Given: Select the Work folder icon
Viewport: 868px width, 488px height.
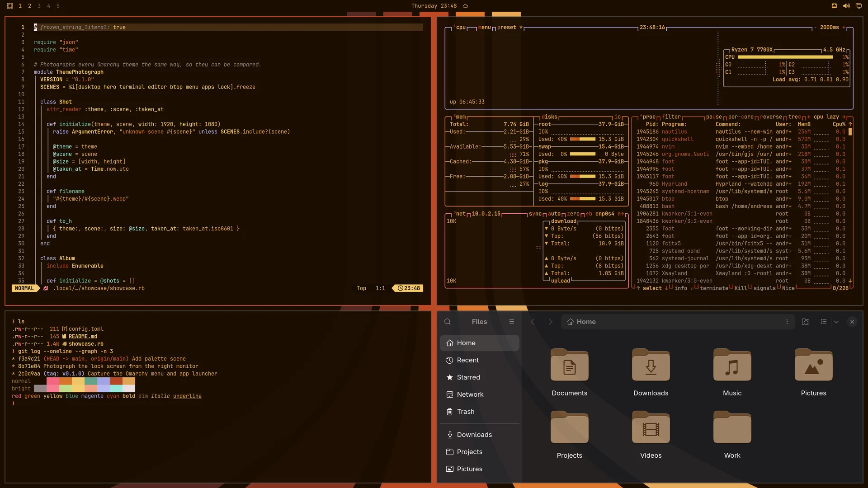Looking at the screenshot, I should [x=732, y=427].
